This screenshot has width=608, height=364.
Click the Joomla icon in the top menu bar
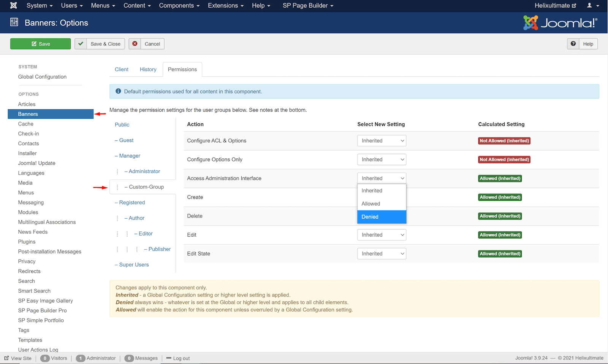click(14, 5)
